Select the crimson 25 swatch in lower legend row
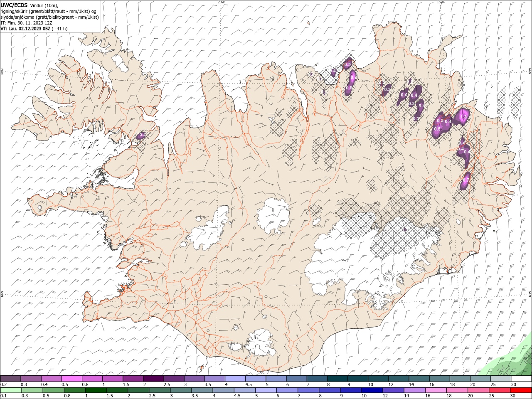 [x=500, y=390]
